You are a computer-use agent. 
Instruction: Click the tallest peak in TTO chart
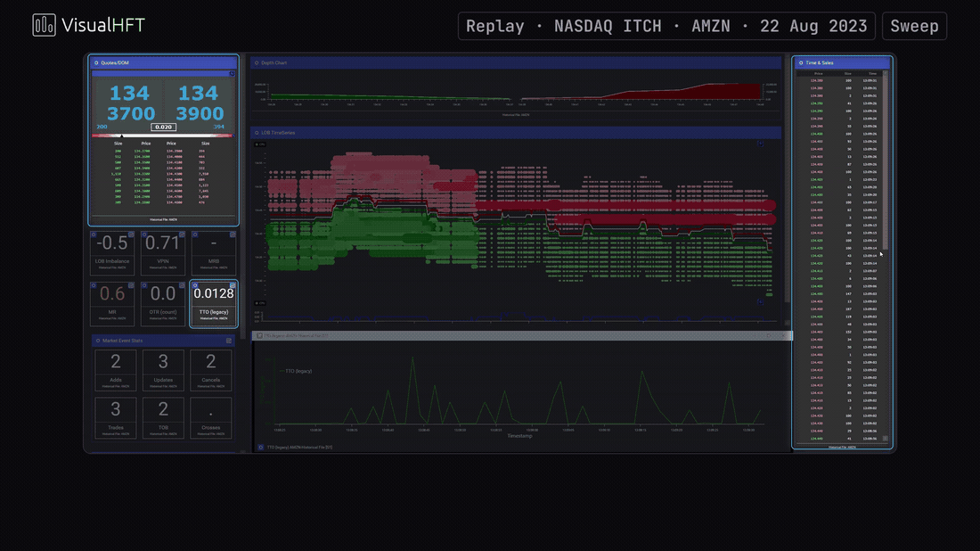pos(412,359)
